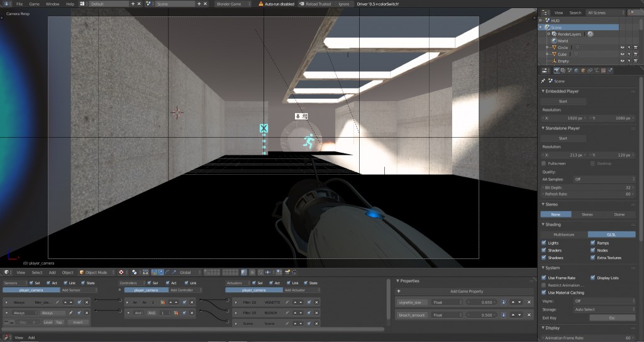
Task: Click the auto-run disabled warning icon
Action: pos(261,4)
